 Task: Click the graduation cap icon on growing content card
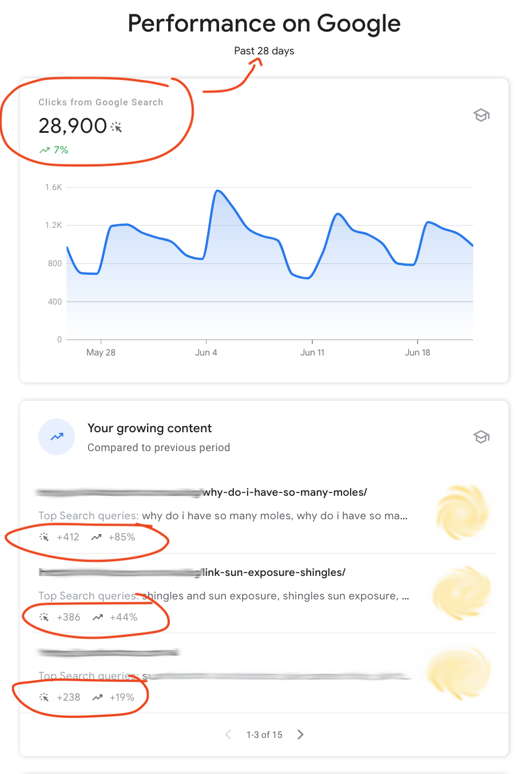(481, 437)
